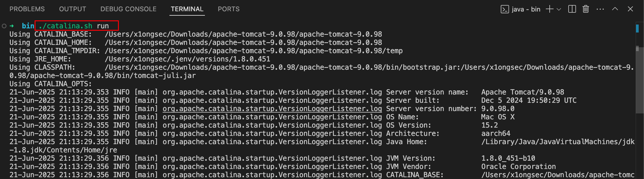The height and width of the screenshot is (179, 644).
Task: Click the command decoration circle beside the prompt
Action: (x=4, y=26)
